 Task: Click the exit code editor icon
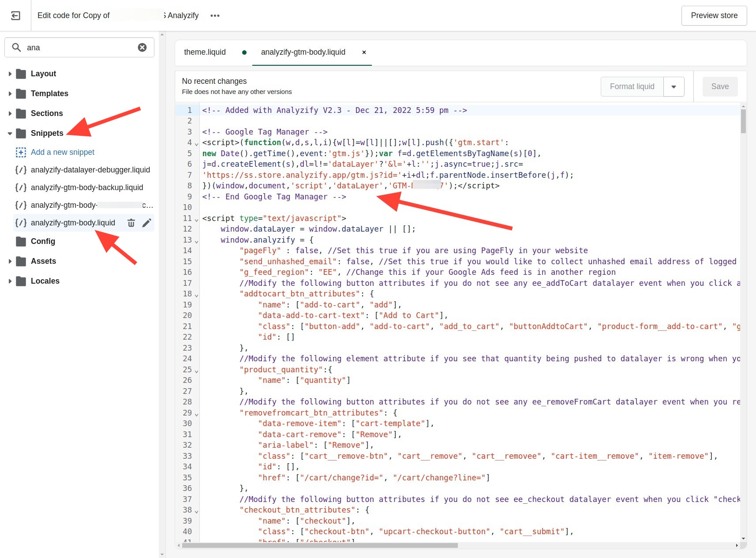pos(15,15)
